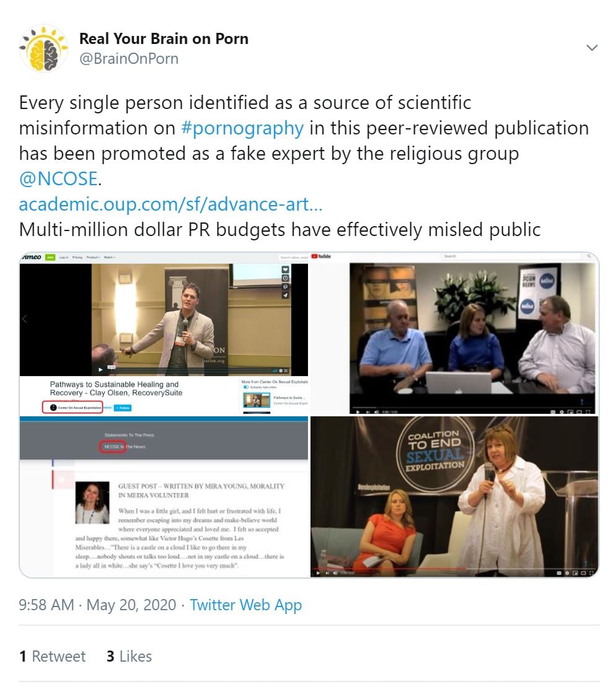This screenshot has height=692, width=616.
Task: Open the tweet timestamp 9:58 AM May 20, 2020
Action: [97, 605]
